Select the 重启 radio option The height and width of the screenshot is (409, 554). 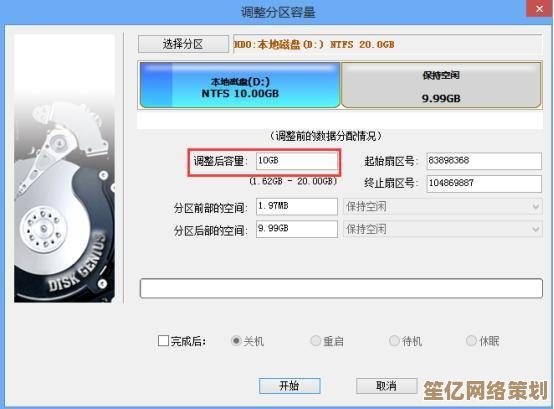[x=315, y=341]
